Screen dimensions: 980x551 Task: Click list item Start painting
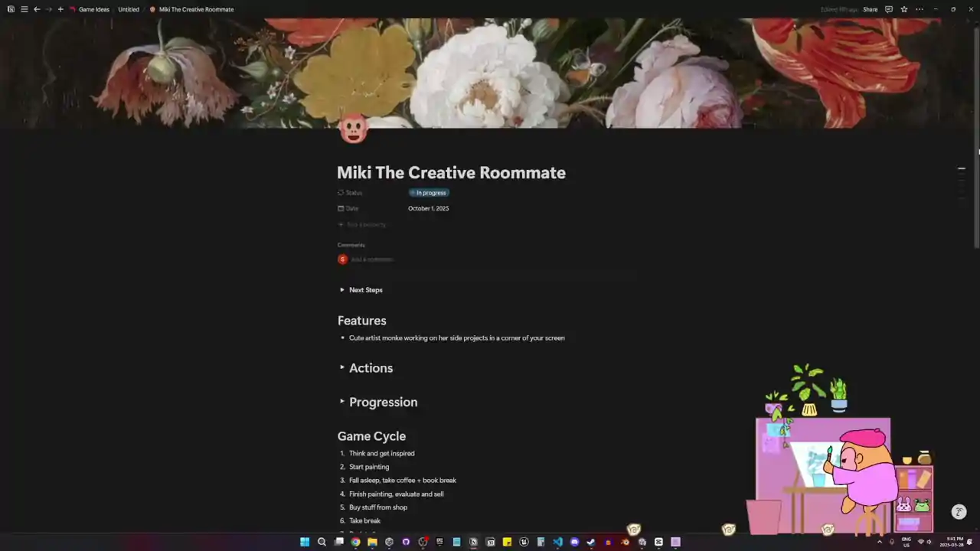click(369, 467)
